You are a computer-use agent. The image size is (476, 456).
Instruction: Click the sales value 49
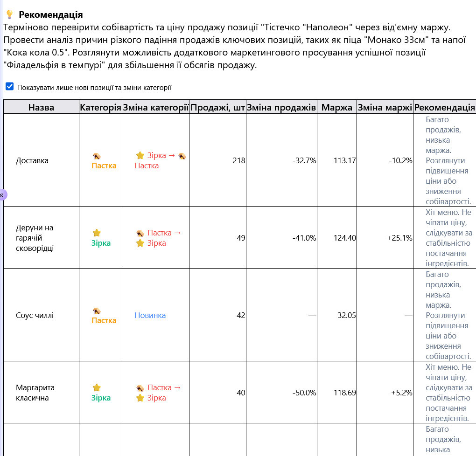pyautogui.click(x=241, y=238)
